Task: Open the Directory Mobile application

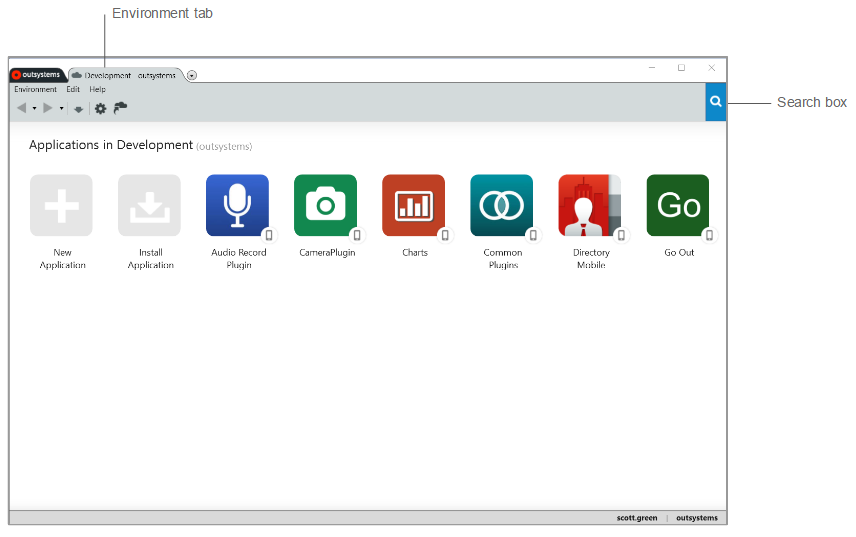Action: tap(589, 205)
